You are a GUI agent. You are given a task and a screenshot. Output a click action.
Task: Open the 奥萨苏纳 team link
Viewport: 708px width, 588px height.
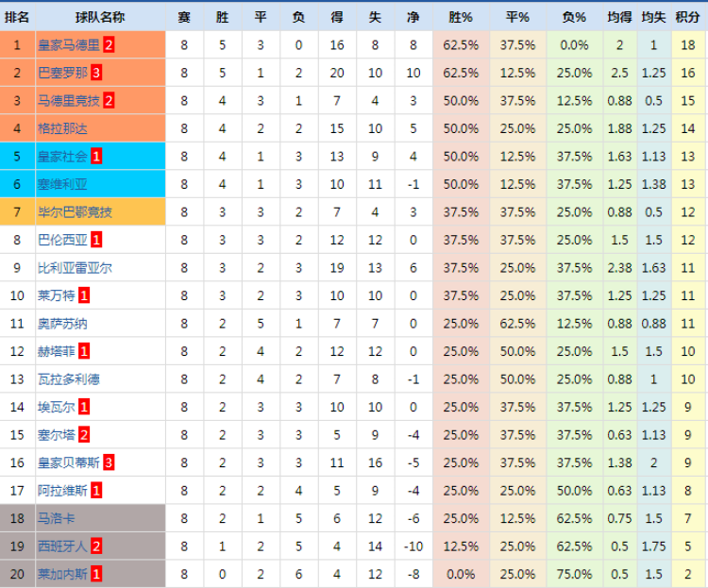pos(62,324)
